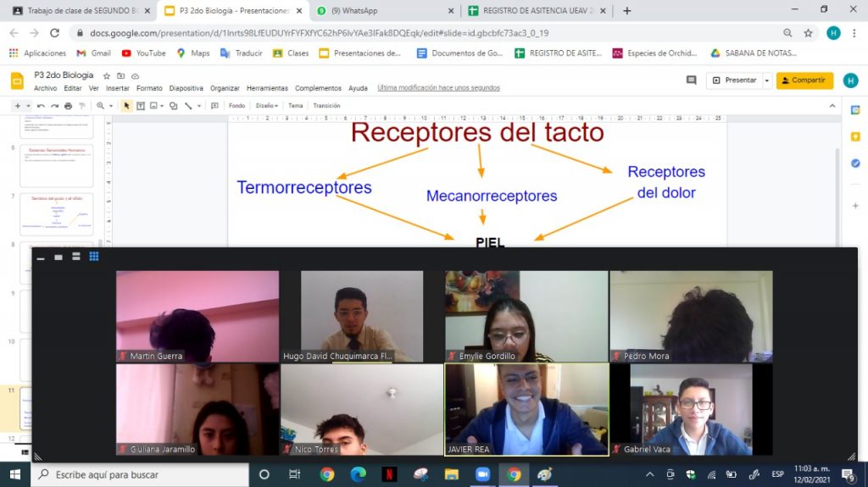The image size is (868, 487).
Task: Insert a shape using shapes tool
Action: [x=173, y=106]
